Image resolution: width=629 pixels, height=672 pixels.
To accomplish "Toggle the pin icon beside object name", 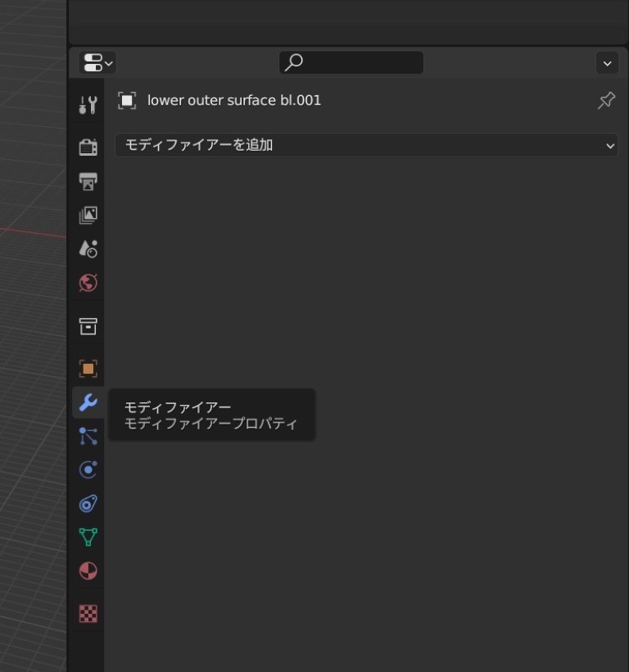I will [606, 101].
